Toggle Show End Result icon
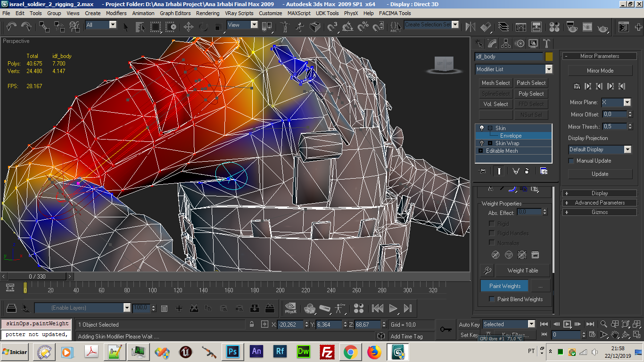Screen dimensions: 644x362 point(499,171)
